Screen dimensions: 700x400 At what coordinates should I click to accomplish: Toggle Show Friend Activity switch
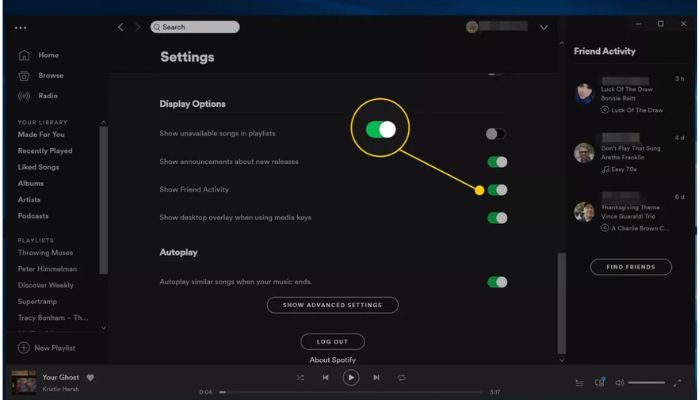[x=497, y=190]
